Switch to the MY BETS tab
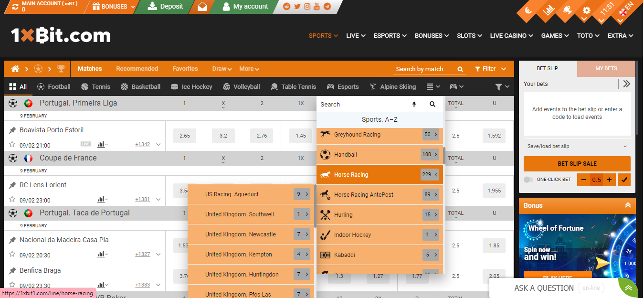This screenshot has width=644, height=298. (x=606, y=68)
